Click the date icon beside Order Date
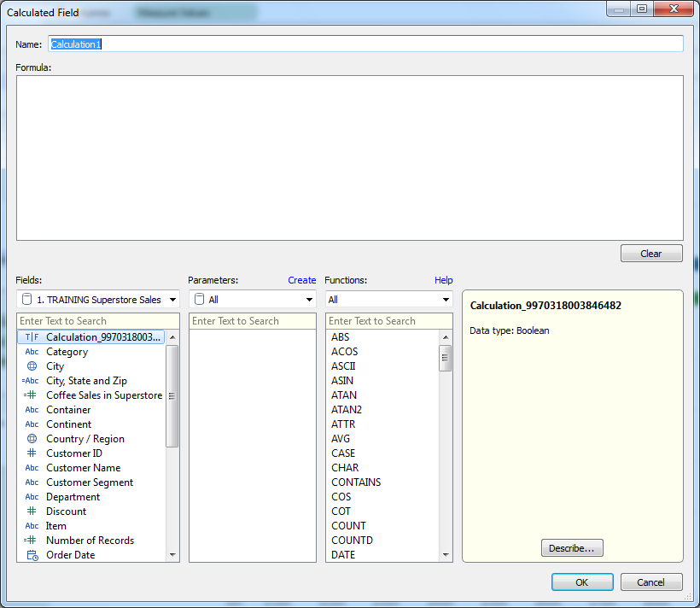This screenshot has height=608, width=700. click(32, 554)
